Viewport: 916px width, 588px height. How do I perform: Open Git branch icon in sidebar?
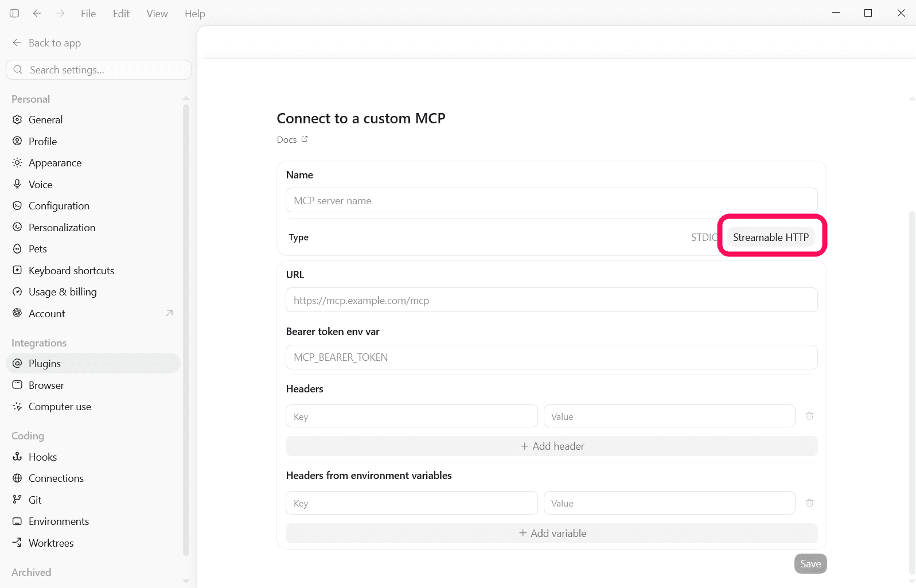click(x=17, y=500)
